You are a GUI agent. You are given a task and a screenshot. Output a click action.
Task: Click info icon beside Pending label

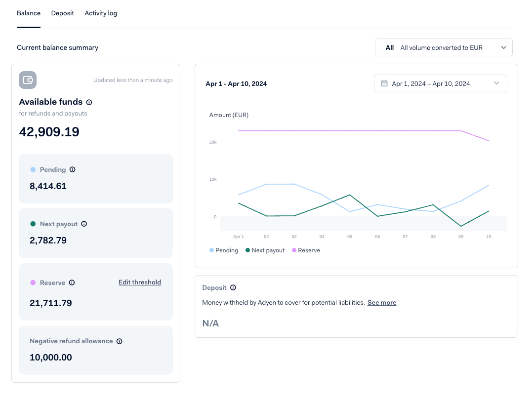[73, 170]
